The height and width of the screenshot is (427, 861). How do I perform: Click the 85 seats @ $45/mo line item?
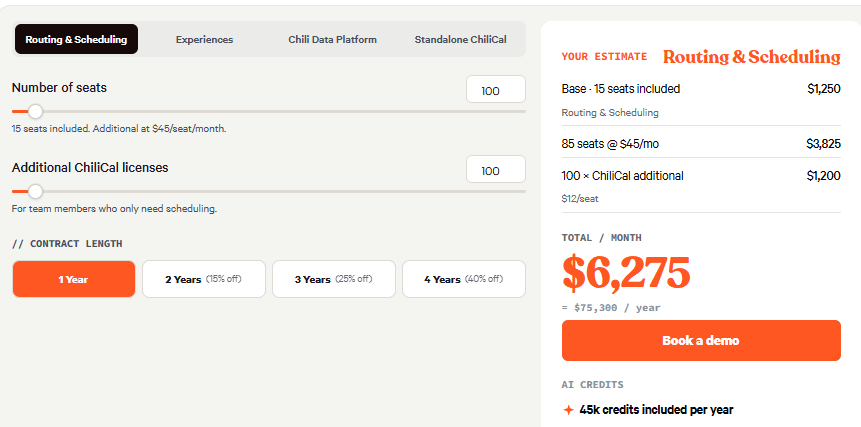pos(701,144)
